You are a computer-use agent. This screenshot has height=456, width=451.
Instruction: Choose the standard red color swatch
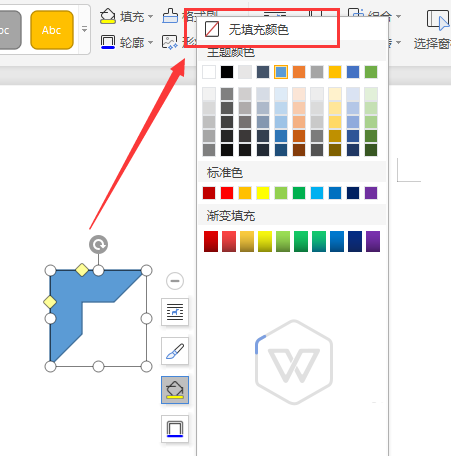[x=227, y=193]
